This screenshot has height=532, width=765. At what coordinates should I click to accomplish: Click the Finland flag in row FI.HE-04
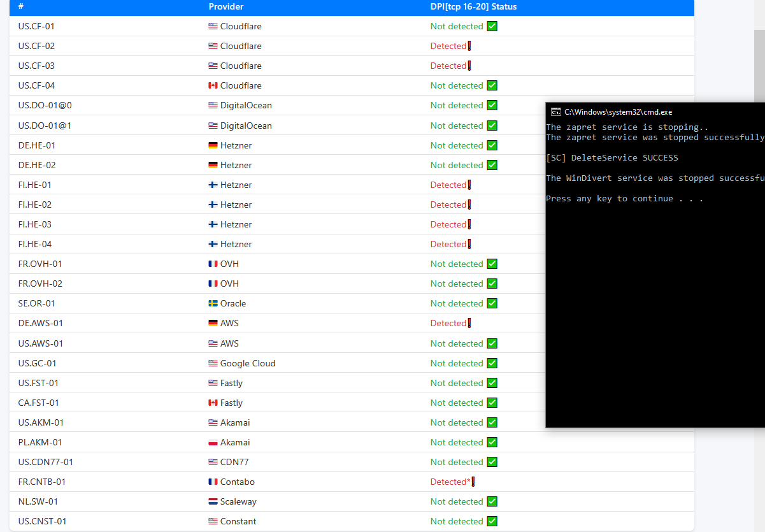point(213,244)
